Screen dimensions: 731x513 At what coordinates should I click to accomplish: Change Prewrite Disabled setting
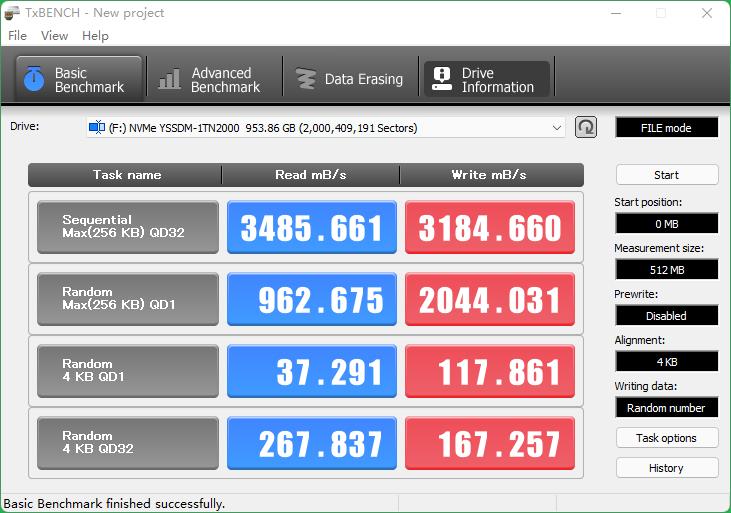click(x=667, y=316)
